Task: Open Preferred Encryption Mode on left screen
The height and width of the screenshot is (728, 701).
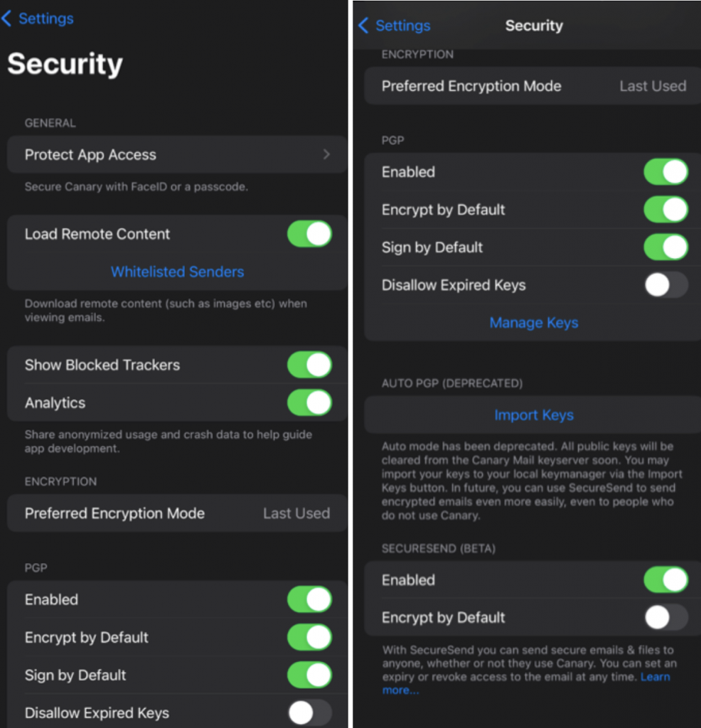Action: [177, 513]
